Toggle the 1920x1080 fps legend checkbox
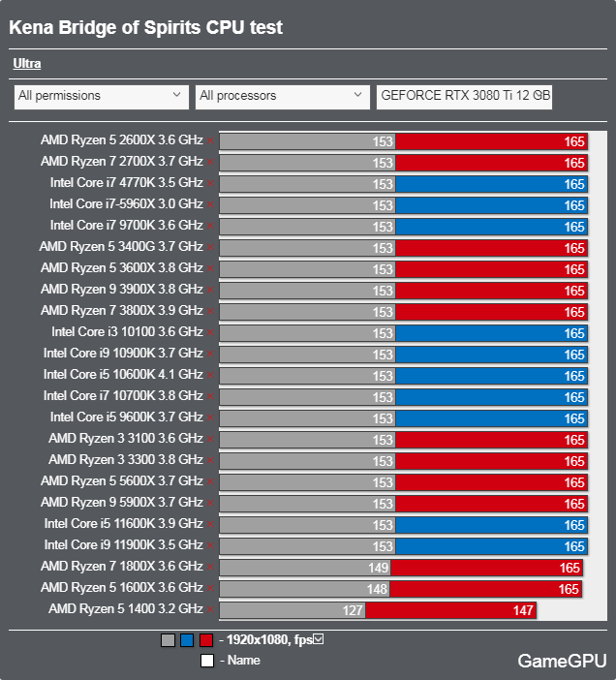616x680 pixels. [319, 638]
